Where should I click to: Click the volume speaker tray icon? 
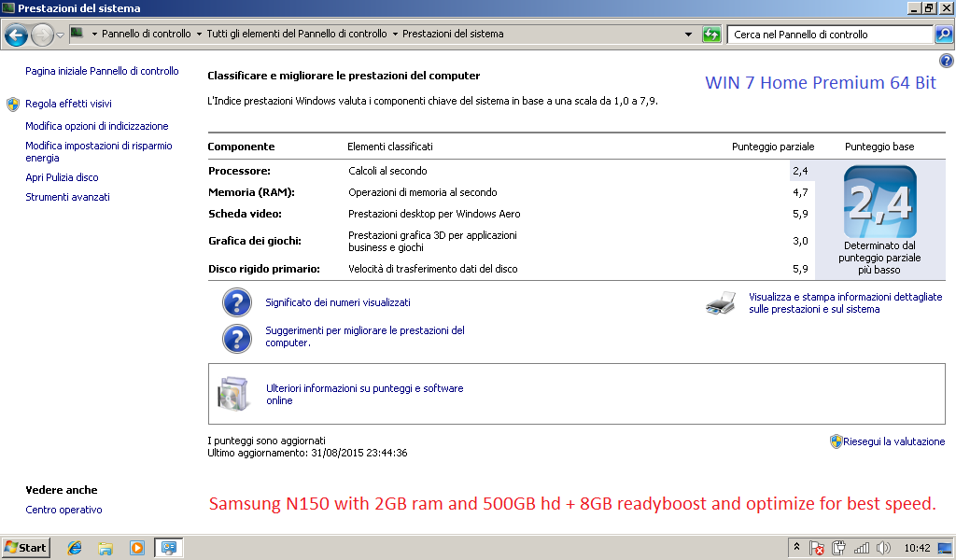click(883, 548)
